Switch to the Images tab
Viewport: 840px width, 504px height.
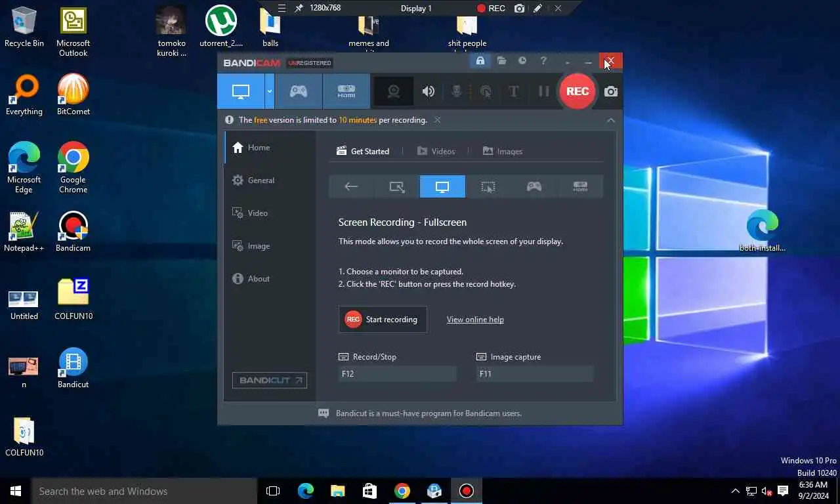(x=503, y=151)
